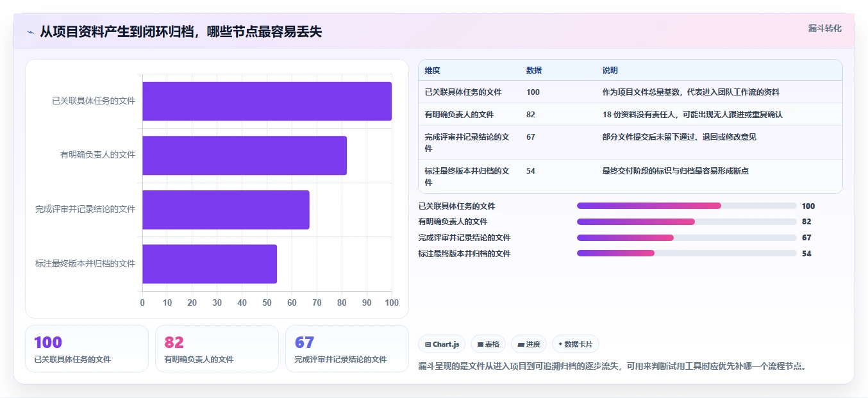Viewport: 868px width, 398px height.
Task: Click the value 67 in the table
Action: pos(531,137)
